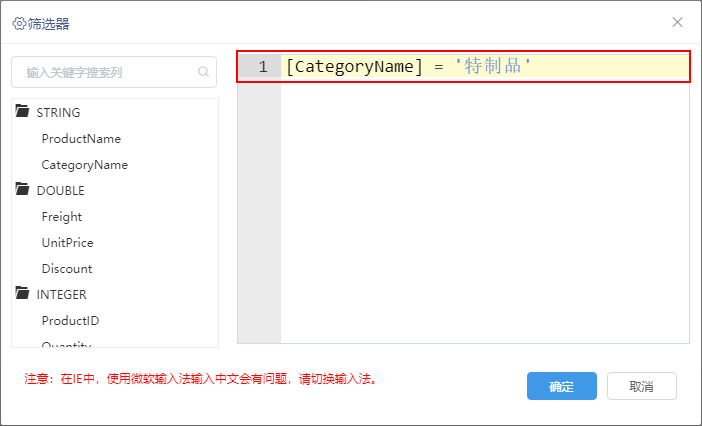Pick the UnitPrice field
This screenshot has width=702, height=426.
click(x=68, y=243)
